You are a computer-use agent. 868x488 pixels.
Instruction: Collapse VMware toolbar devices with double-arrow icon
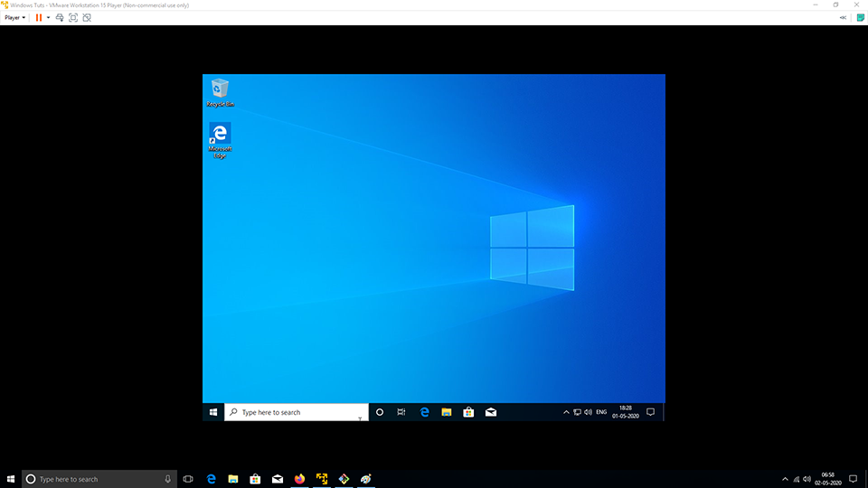click(843, 18)
